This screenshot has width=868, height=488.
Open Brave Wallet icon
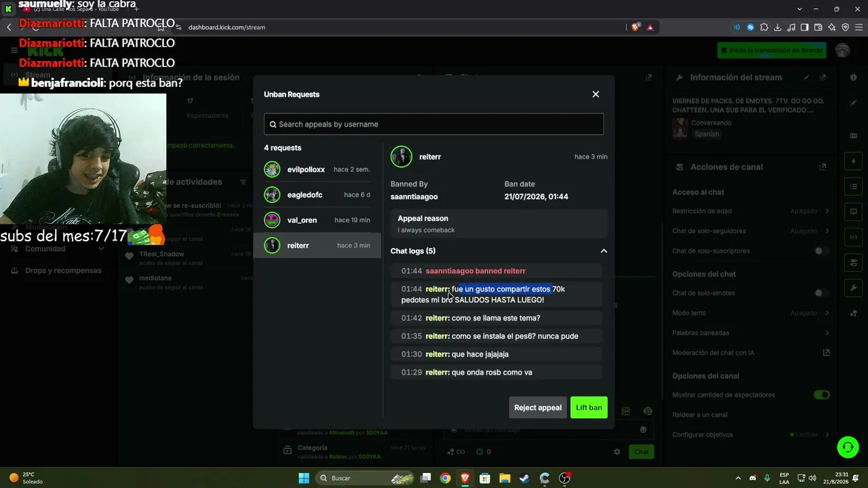818,27
